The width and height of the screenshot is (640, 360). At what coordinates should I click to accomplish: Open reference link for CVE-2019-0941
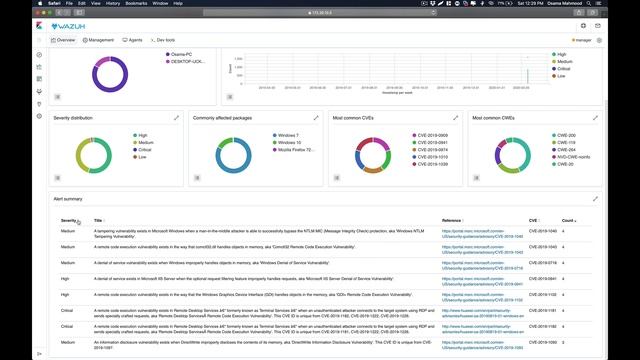point(482,282)
